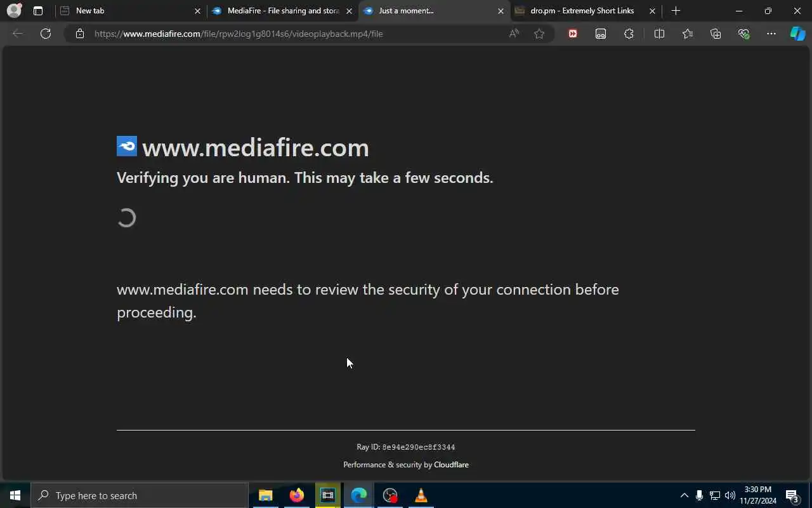Screen dimensions: 812x508
Task: Click the microphone tray icon
Action: coord(699,495)
